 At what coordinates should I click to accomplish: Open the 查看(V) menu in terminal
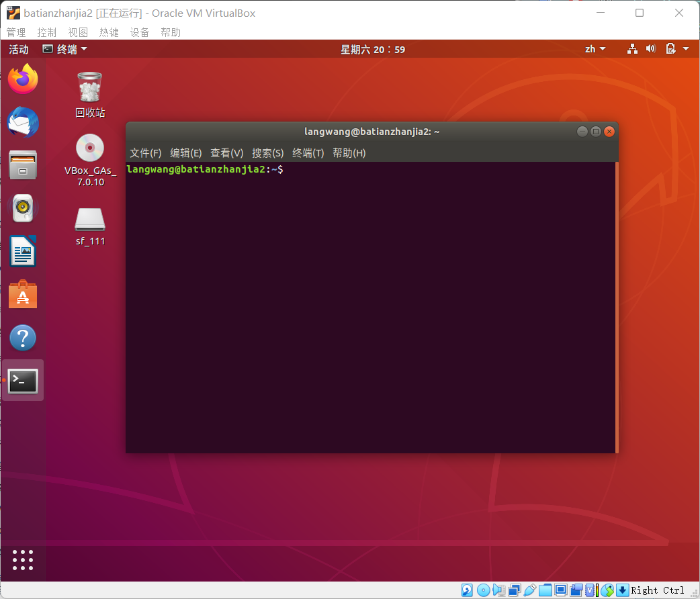[227, 153]
